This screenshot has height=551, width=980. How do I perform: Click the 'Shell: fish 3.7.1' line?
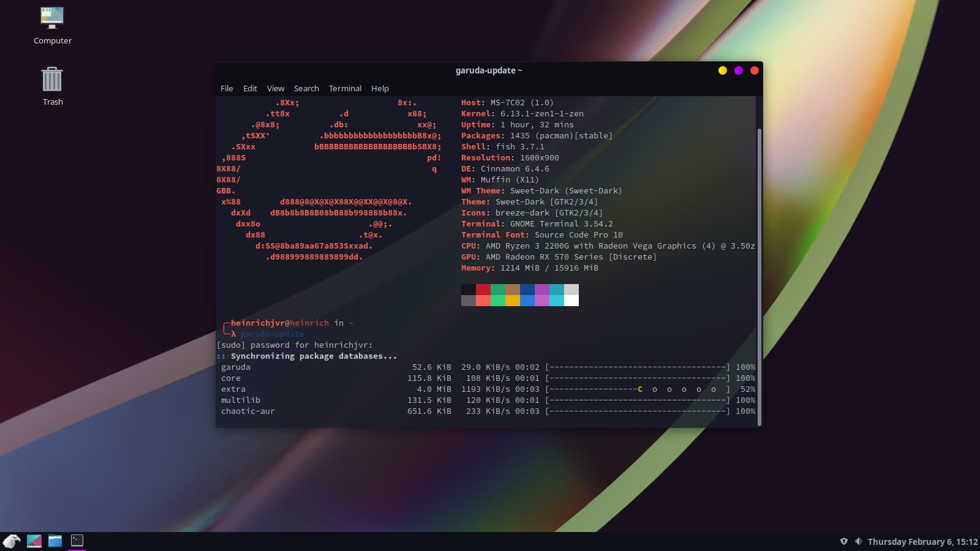click(x=503, y=147)
